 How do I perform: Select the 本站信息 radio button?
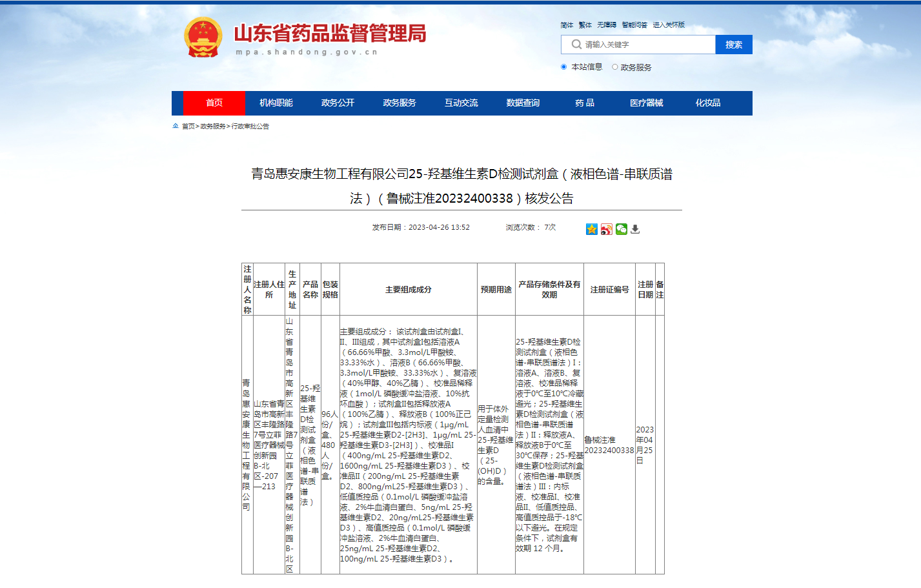tap(563, 67)
